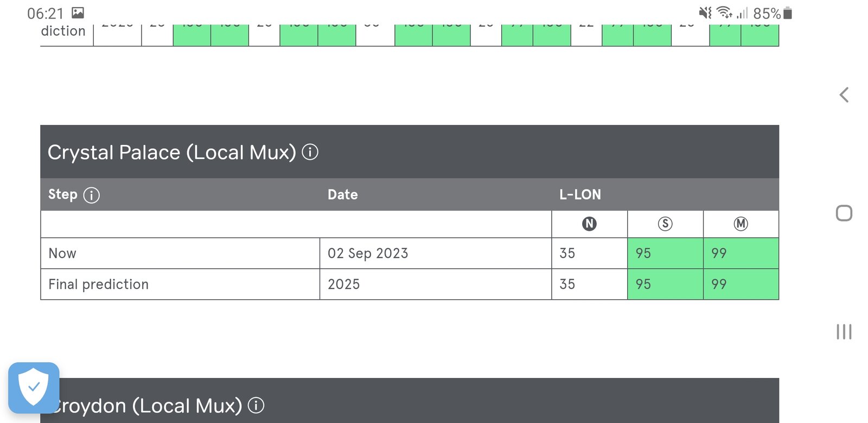The width and height of the screenshot is (868, 423).
Task: Tap the picture notification icon in status bar
Action: [x=78, y=12]
